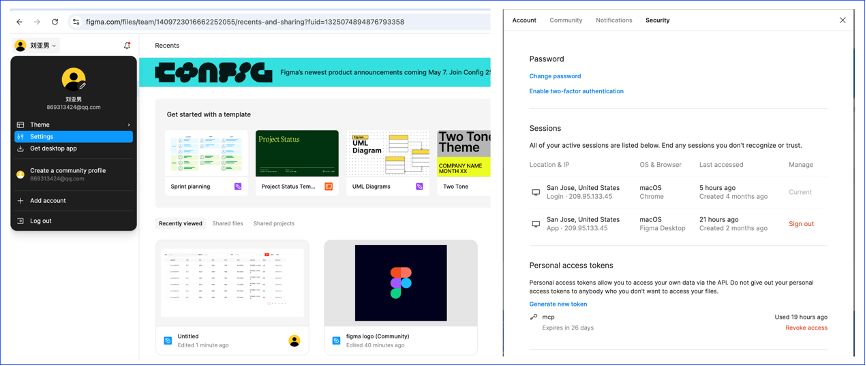Viewport: 866px width, 366px height.
Task: Select the Recently viewed tab
Action: point(180,224)
